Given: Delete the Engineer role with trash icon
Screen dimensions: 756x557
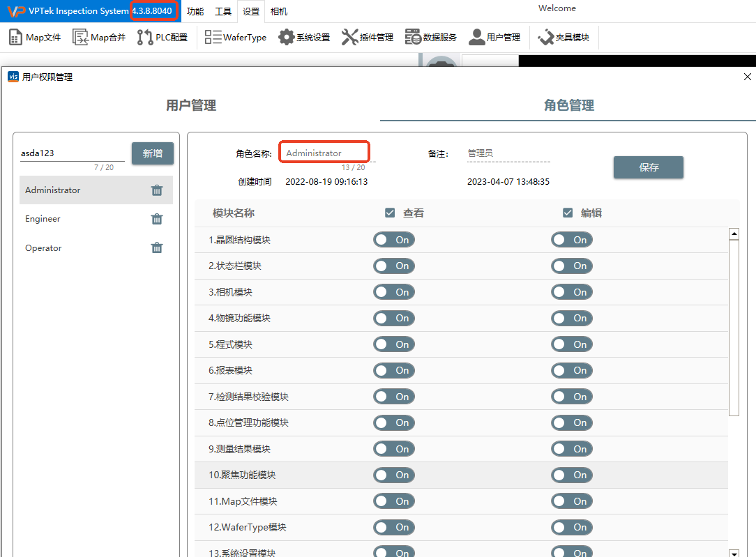Looking at the screenshot, I should pos(157,219).
